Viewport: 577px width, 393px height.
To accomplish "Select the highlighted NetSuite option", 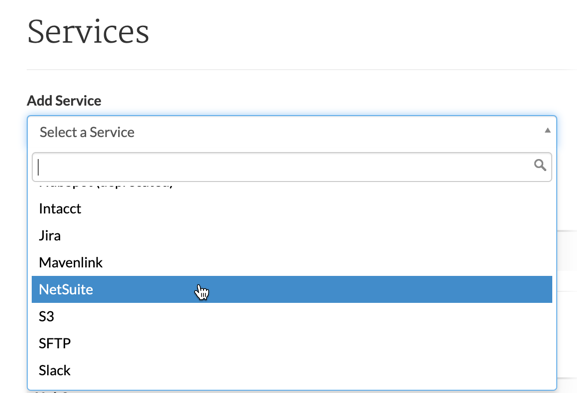I will (x=292, y=289).
